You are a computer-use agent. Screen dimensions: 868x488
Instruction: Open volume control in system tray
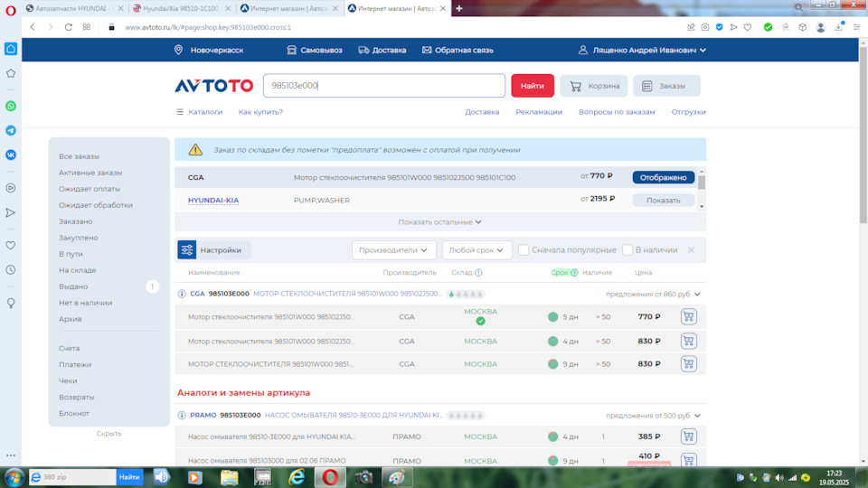pyautogui.click(x=779, y=477)
